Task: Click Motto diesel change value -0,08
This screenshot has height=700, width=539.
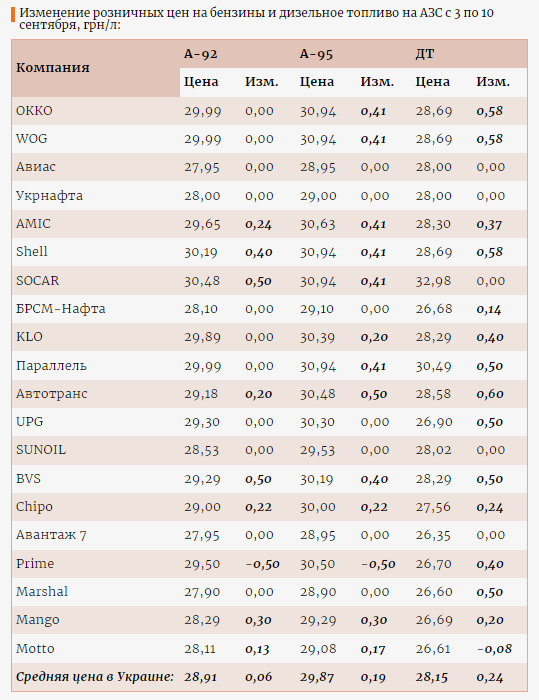Action: [494, 649]
